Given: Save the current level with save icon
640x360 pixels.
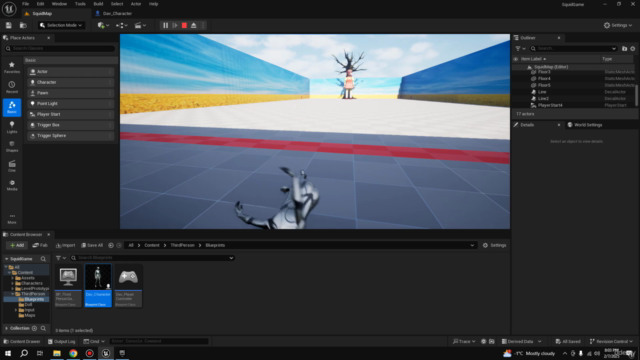Looking at the screenshot, I should click(x=9, y=25).
